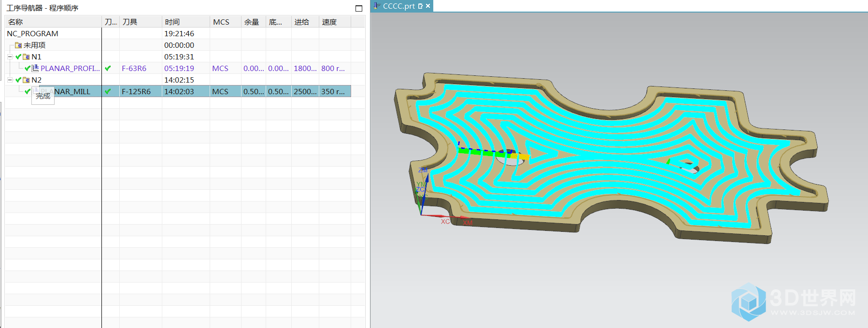Screen dimensions: 868x328
Task: Click the status check beside PLANAR_MILL
Action: [28, 92]
